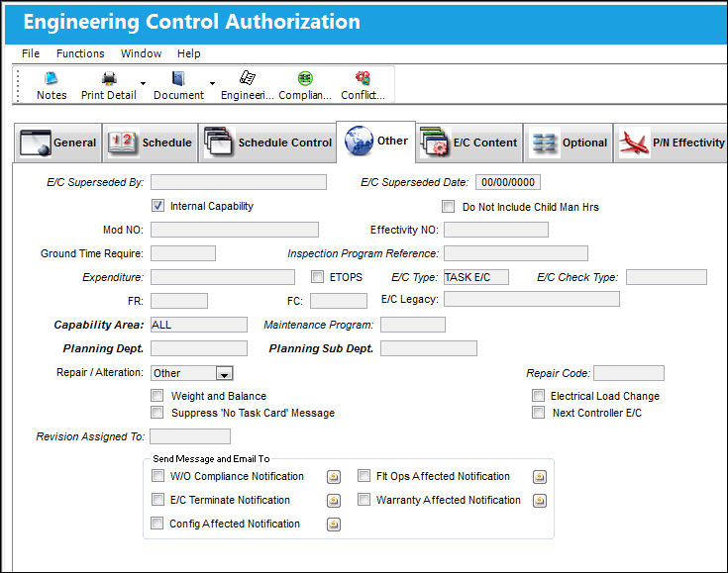Enable Warranty Affected Notification checkbox
728x573 pixels.
click(x=364, y=499)
